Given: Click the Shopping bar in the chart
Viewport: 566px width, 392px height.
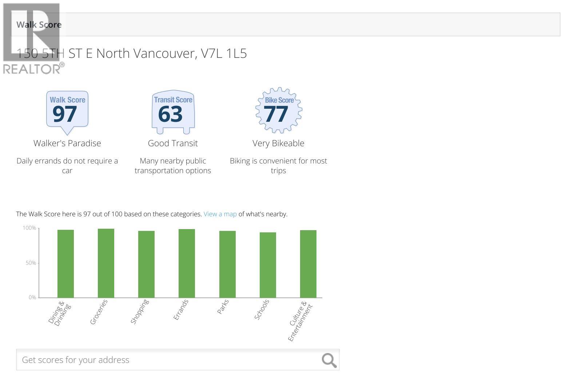Looking at the screenshot, I should click(x=146, y=264).
